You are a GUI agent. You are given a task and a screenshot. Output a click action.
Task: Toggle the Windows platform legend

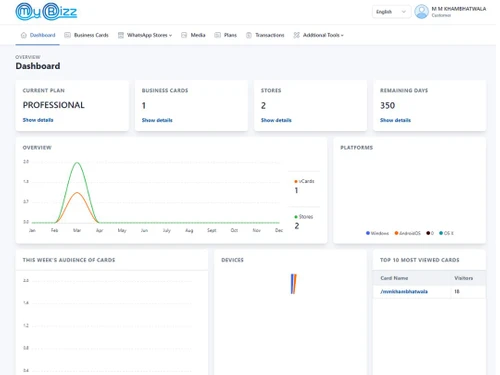(377, 233)
